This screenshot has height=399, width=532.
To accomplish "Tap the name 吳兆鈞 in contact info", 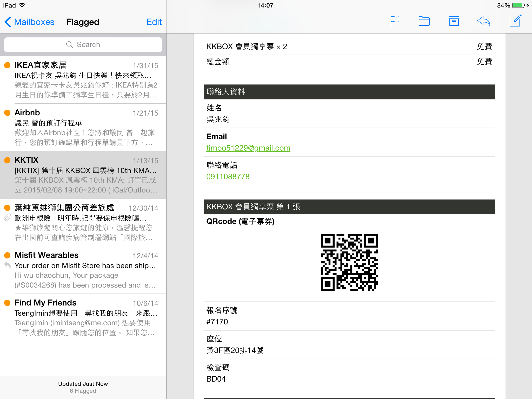I will (218, 119).
